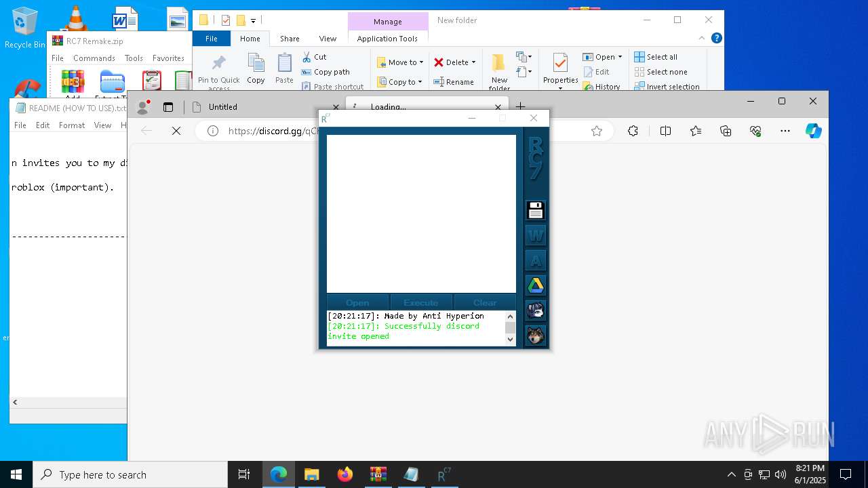This screenshot has height=488, width=868.
Task: Open Format menu in Notepad
Action: (72, 125)
